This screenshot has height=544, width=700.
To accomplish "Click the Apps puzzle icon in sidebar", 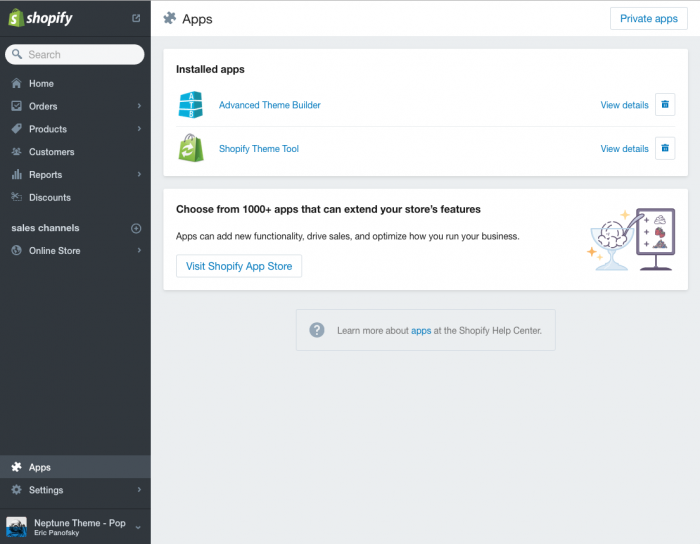I will 17,467.
